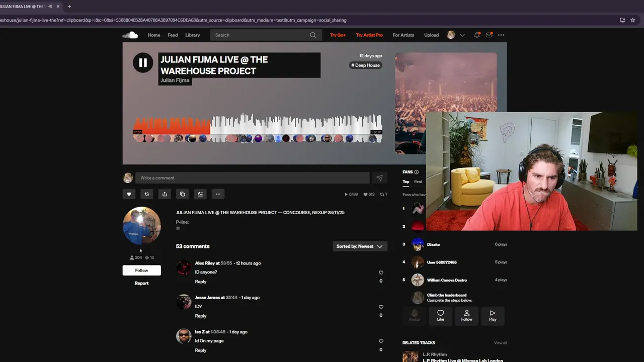Open the uploader's profile picture
This screenshot has width=644, height=362.
[x=142, y=226]
